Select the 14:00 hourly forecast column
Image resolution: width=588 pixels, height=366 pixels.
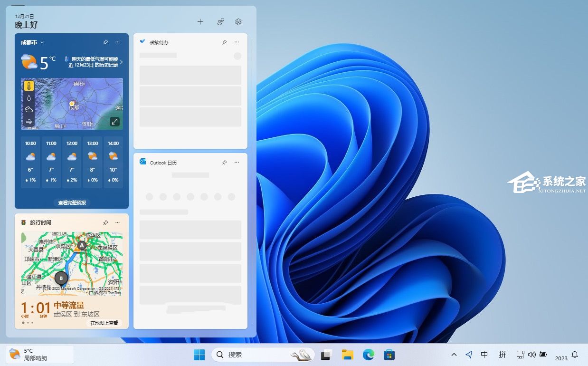tap(113, 162)
